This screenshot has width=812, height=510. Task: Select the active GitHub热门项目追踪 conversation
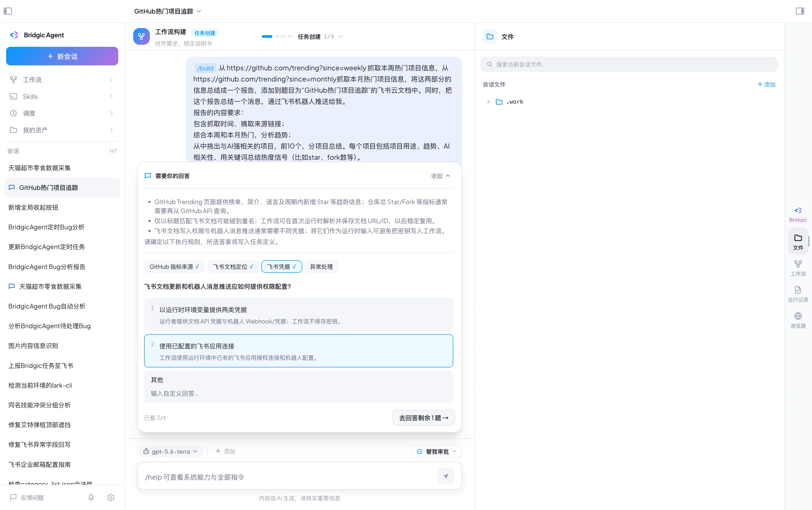click(62, 187)
